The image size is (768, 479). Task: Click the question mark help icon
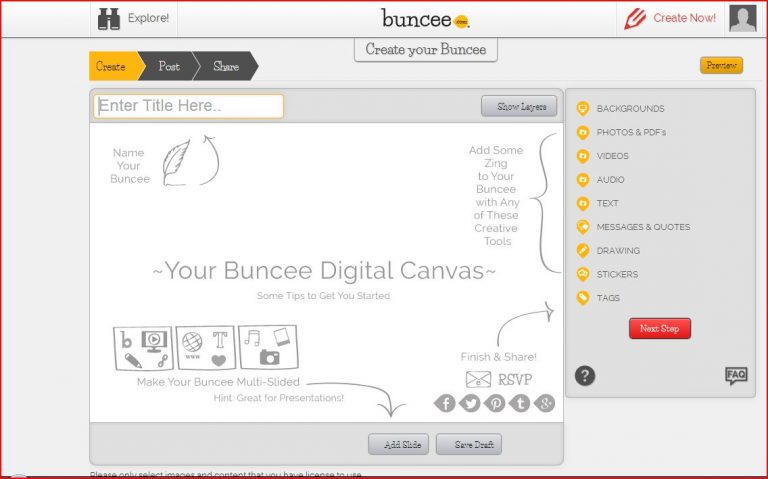(x=584, y=376)
